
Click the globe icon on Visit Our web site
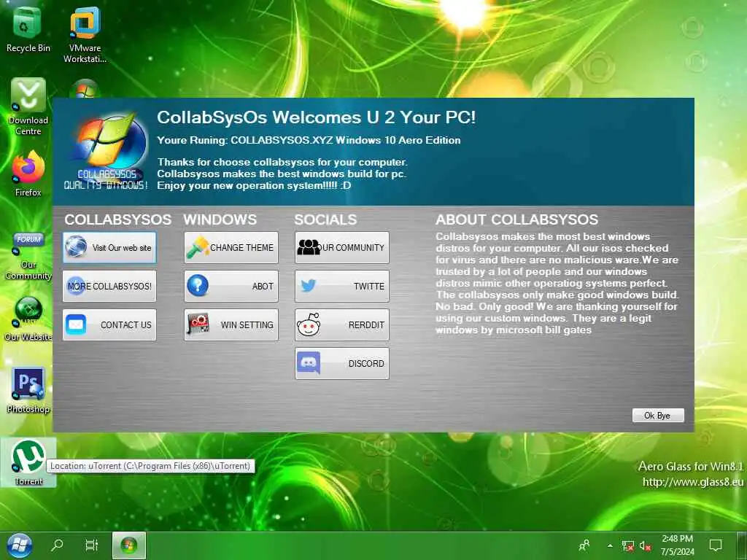[x=76, y=246]
